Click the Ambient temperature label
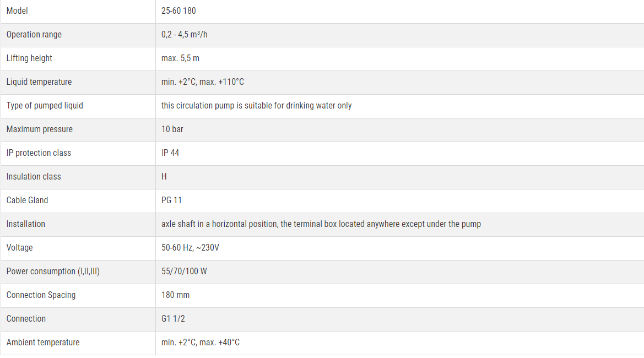 click(x=43, y=343)
